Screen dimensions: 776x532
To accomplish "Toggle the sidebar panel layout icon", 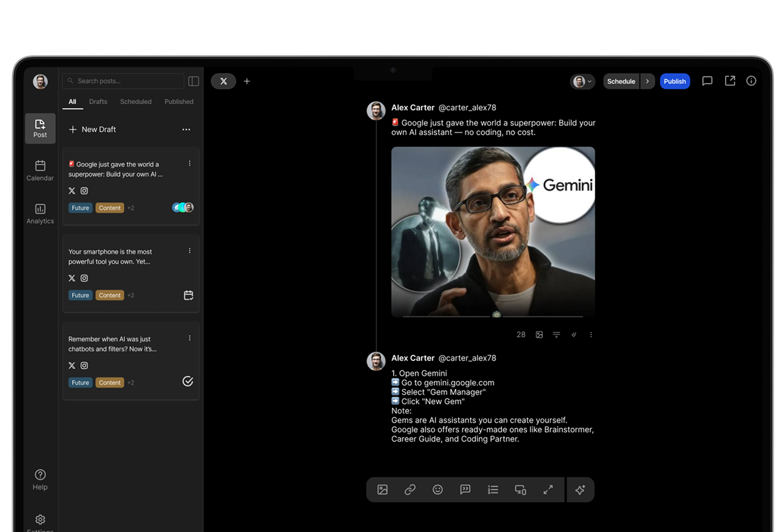I will (194, 81).
